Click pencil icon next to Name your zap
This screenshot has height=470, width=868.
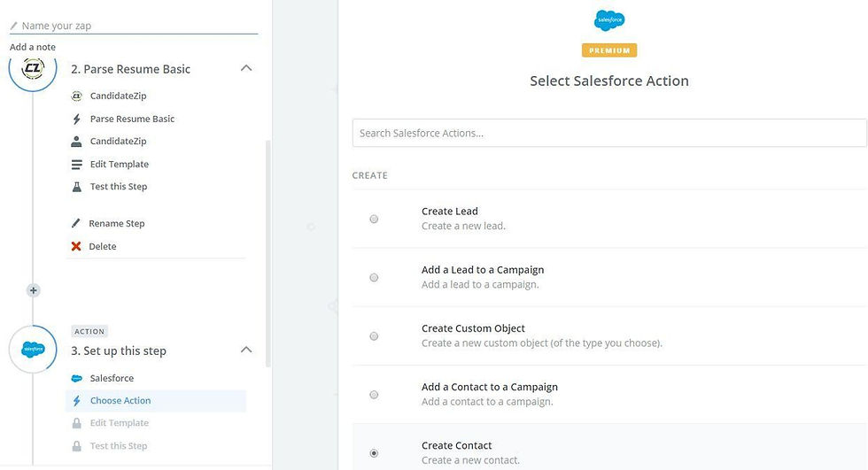click(x=14, y=26)
